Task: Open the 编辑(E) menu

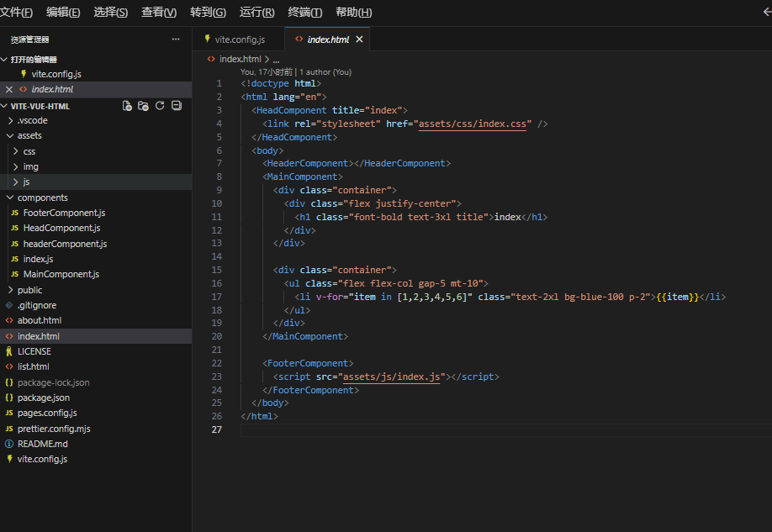Action: [63, 13]
